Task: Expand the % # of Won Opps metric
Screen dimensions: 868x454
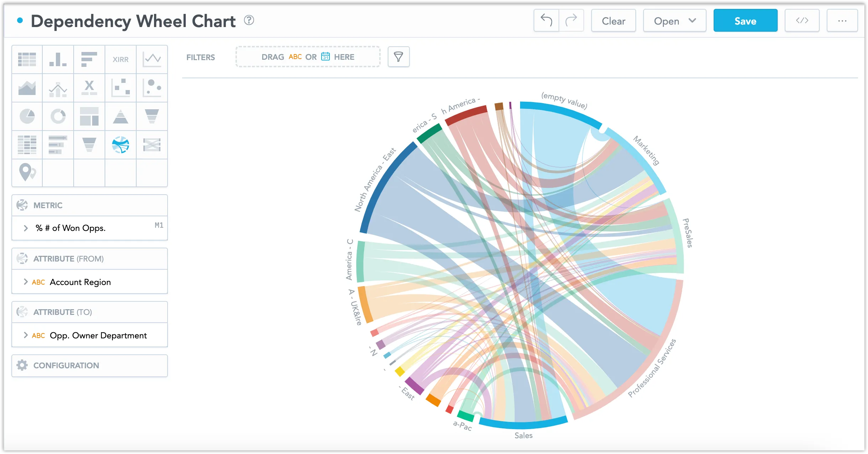Action: click(x=26, y=228)
